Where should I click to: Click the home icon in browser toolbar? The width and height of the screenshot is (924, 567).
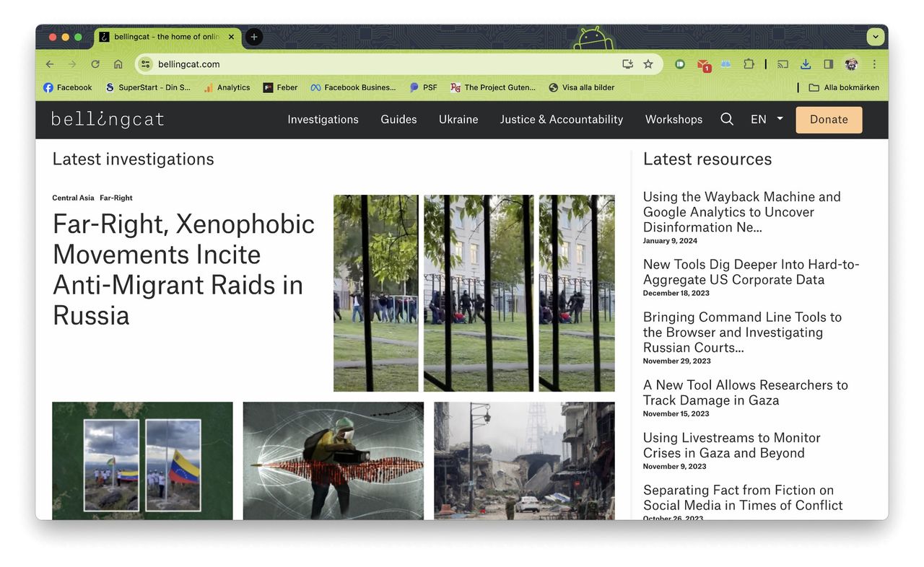118,64
